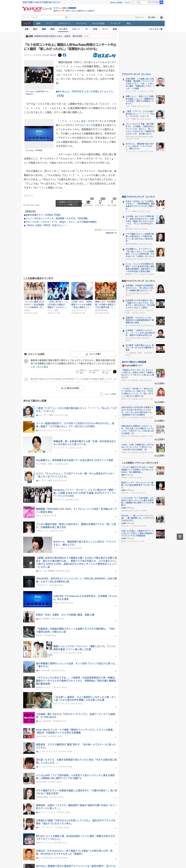Click the blue web search button icon

(161, 2)
